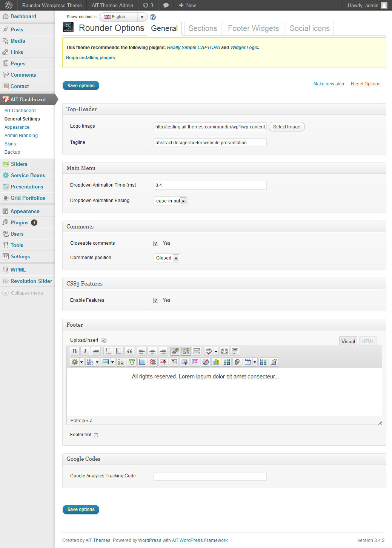Image resolution: width=392 pixels, height=548 pixels.
Task: Expand the spellchecker language arrow
Action: click(x=216, y=351)
